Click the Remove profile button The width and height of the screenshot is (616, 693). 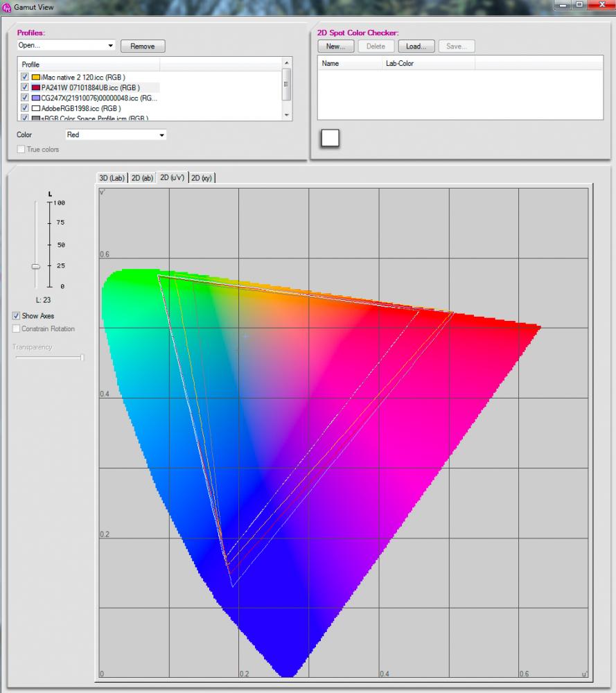[x=143, y=46]
